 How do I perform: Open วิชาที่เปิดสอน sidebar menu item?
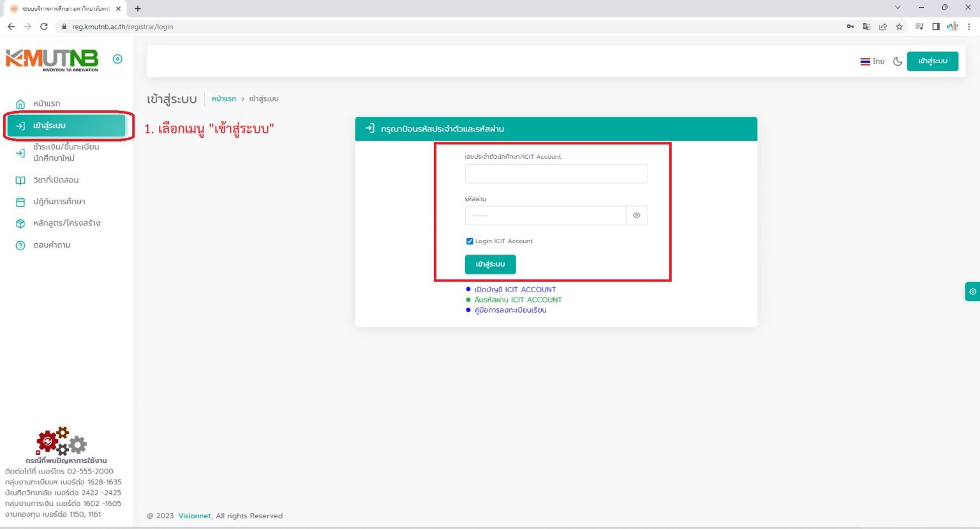tap(56, 180)
